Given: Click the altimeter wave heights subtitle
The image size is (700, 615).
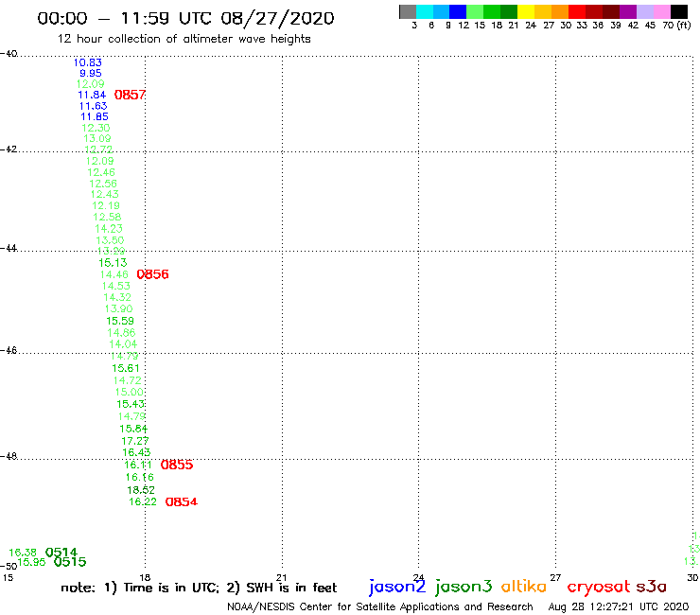Looking at the screenshot, I should tap(184, 39).
